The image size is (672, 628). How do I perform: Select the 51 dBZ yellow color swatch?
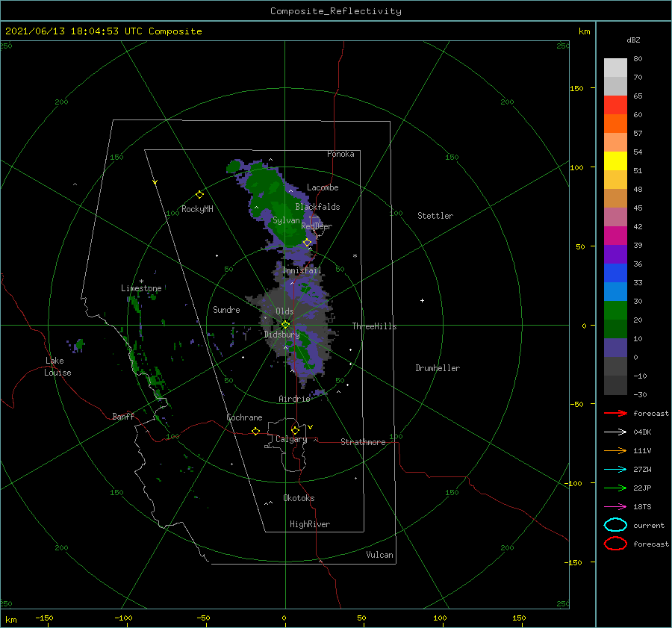[615, 161]
